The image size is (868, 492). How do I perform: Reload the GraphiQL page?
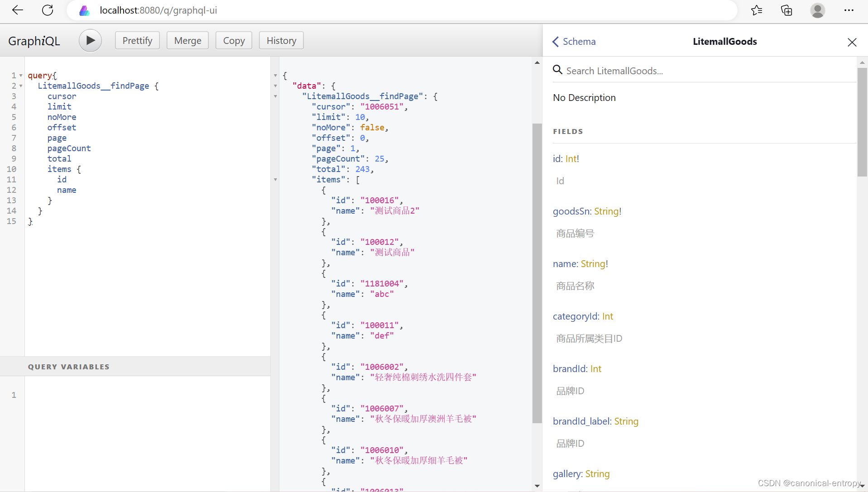click(x=48, y=10)
